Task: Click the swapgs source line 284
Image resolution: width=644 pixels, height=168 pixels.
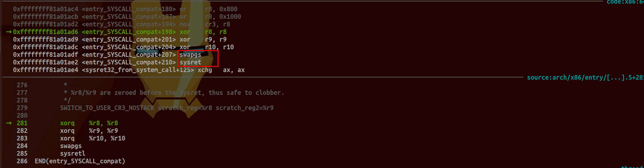Action: 71,146
